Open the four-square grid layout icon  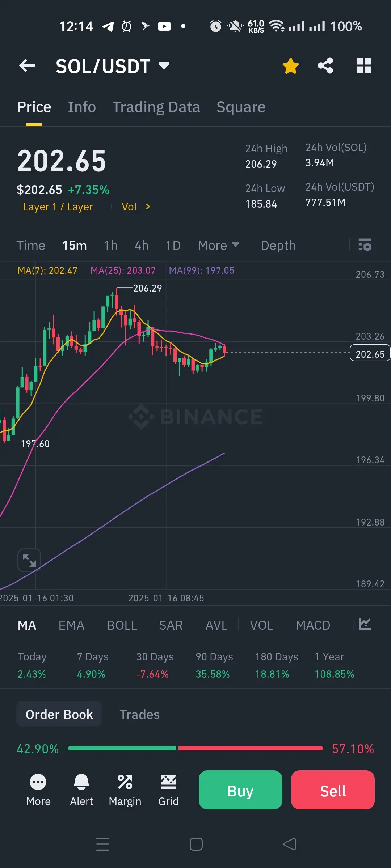pos(364,66)
